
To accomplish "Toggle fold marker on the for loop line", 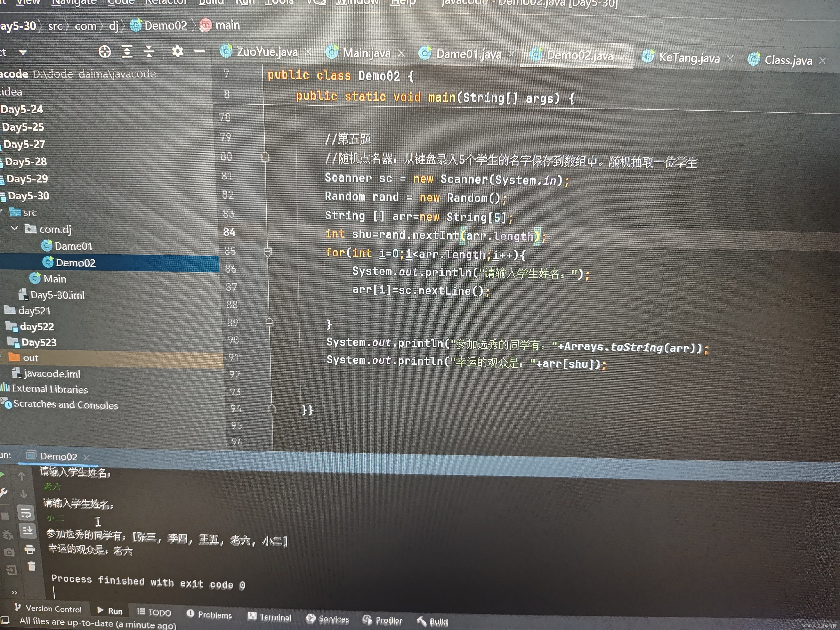I will pyautogui.click(x=268, y=252).
